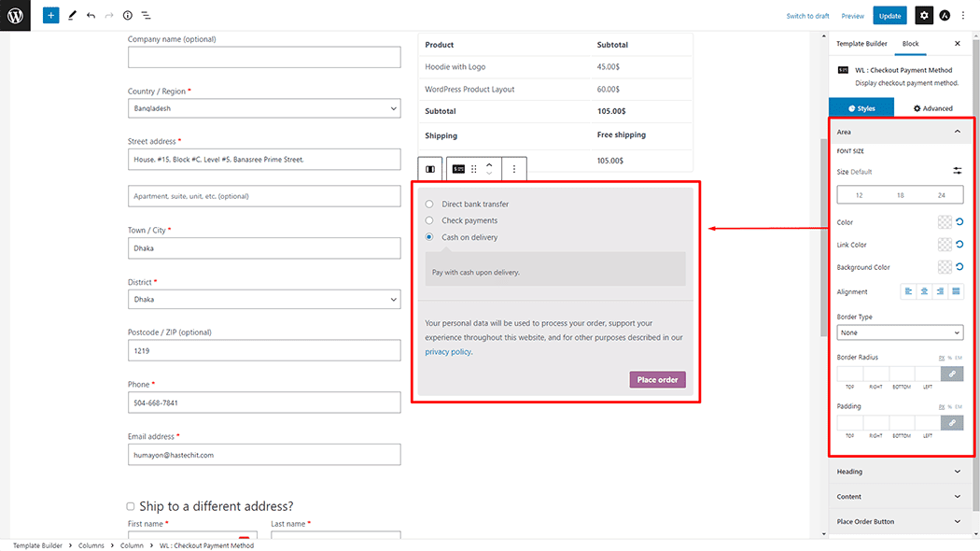Select Check payments radio option
980x551 pixels.
pyautogui.click(x=429, y=220)
